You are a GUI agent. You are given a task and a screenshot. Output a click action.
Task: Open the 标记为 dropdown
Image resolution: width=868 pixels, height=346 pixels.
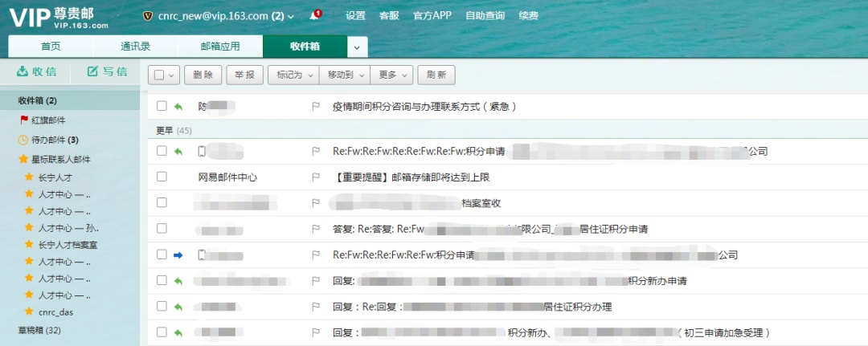click(x=293, y=75)
